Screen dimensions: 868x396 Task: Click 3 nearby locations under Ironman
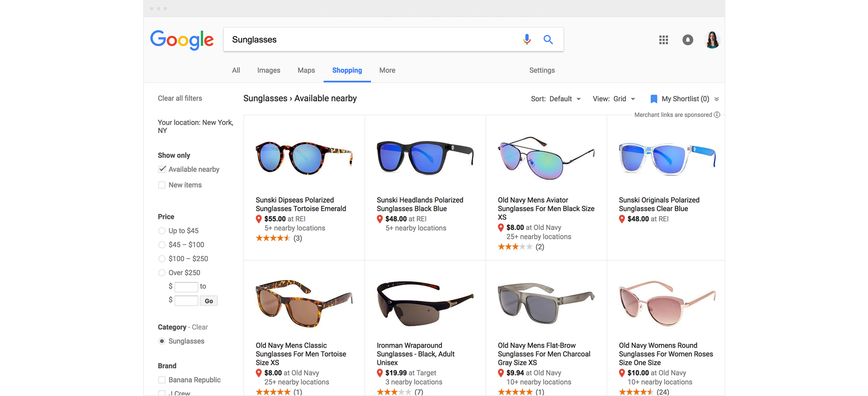414,382
